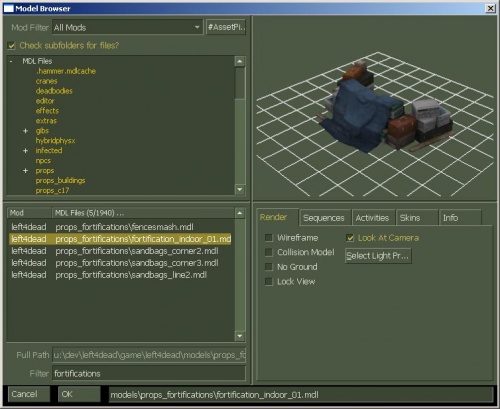Open the Info tab
The image size is (500, 409).
pyautogui.click(x=460, y=218)
